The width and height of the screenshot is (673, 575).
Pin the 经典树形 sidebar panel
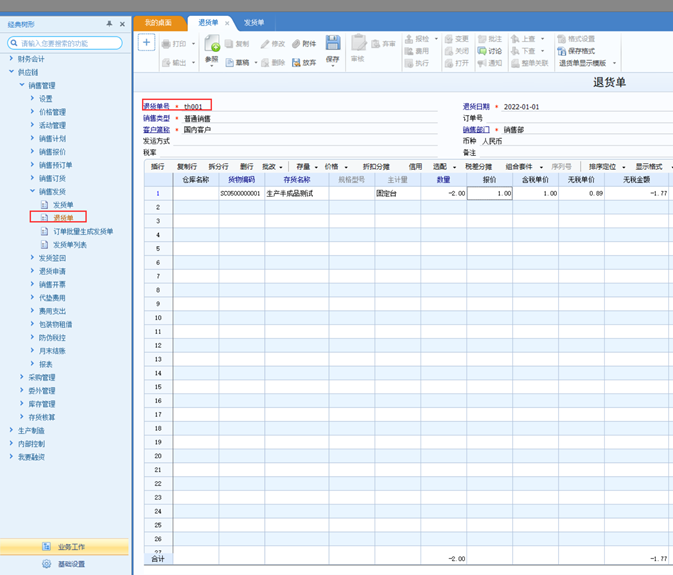109,24
